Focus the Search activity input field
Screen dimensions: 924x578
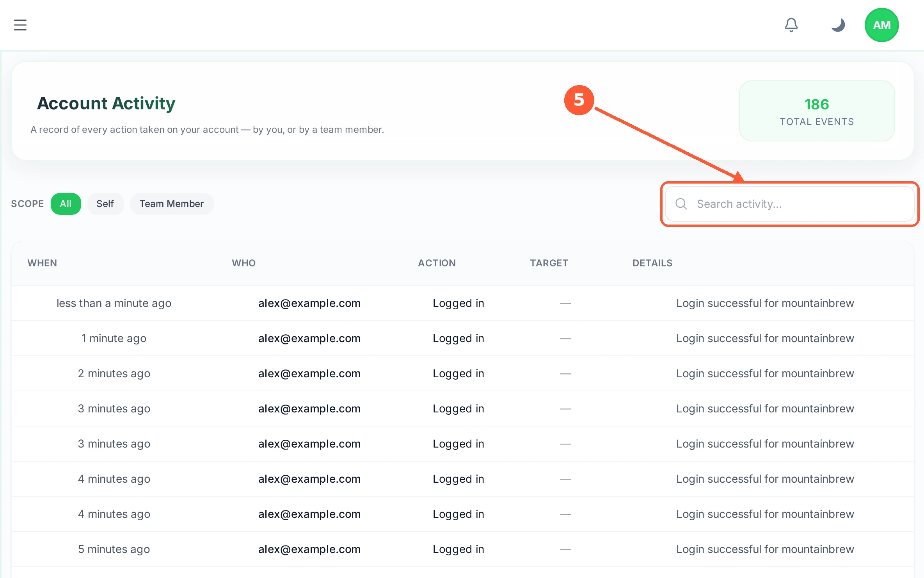tap(790, 204)
